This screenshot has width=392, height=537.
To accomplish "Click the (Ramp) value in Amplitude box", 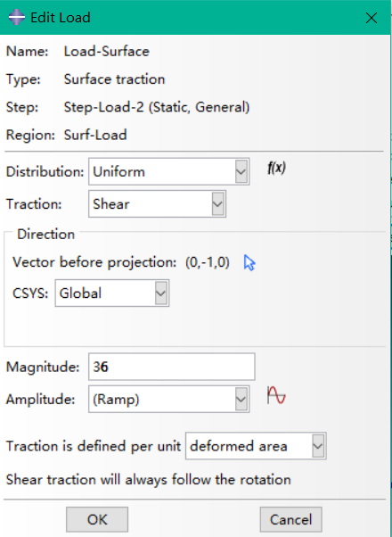I will [x=116, y=400].
